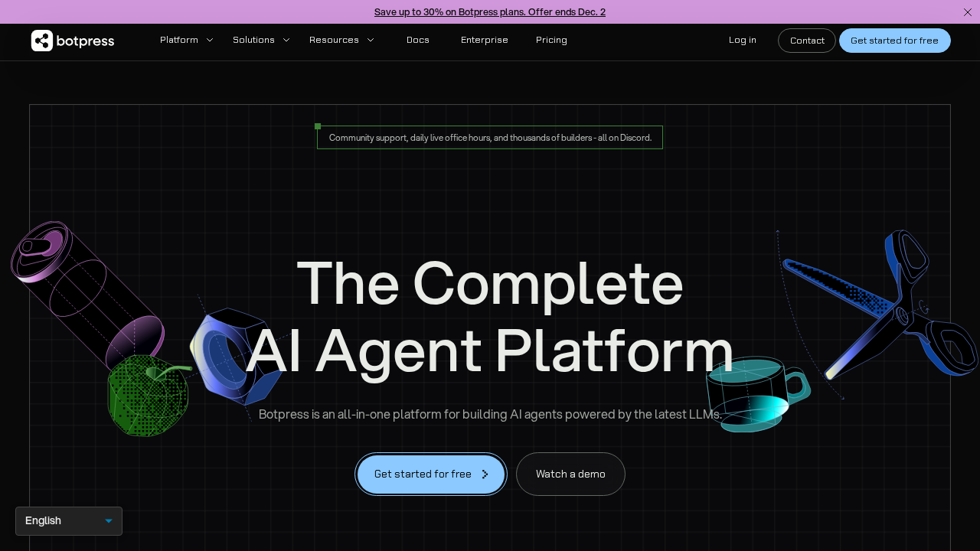Image resolution: width=980 pixels, height=551 pixels.
Task: Dismiss the promotional banner
Action: pos(967,12)
